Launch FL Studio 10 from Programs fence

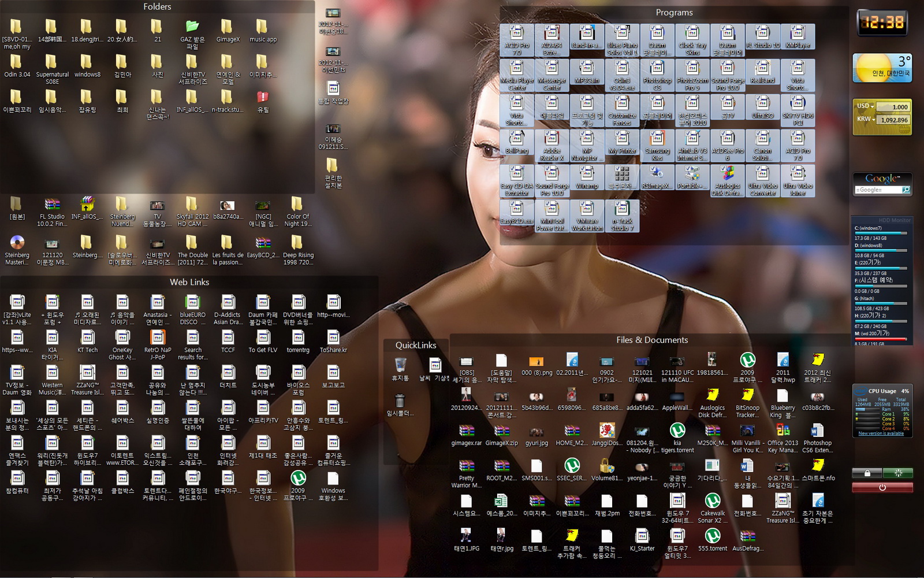[762, 36]
